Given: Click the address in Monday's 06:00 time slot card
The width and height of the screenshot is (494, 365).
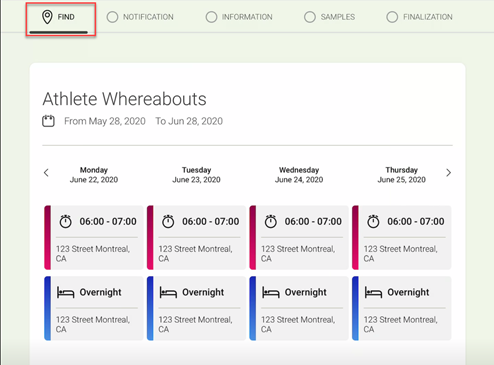Looking at the screenshot, I should [x=93, y=254].
